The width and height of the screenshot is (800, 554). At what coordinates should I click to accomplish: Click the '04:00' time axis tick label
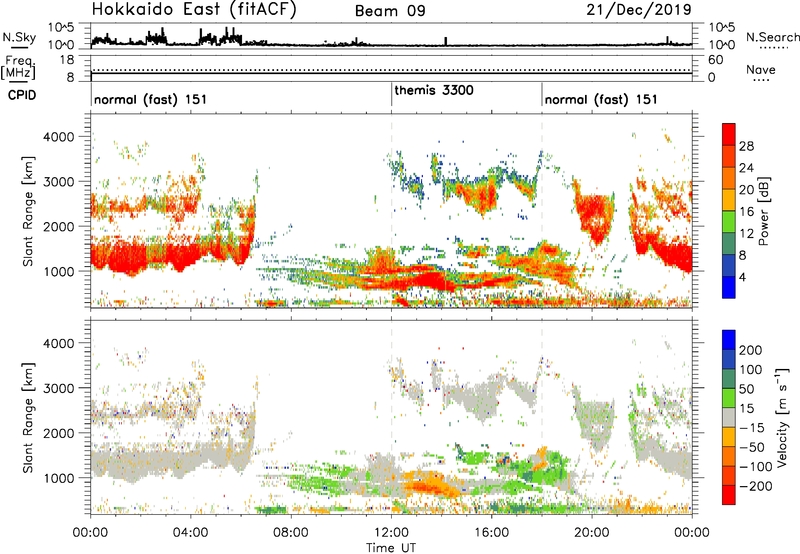click(x=191, y=533)
